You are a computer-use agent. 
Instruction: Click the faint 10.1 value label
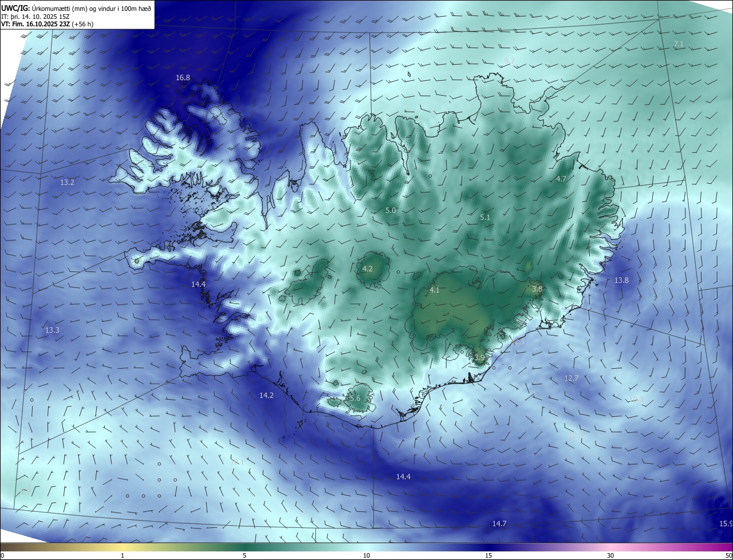(237, 462)
